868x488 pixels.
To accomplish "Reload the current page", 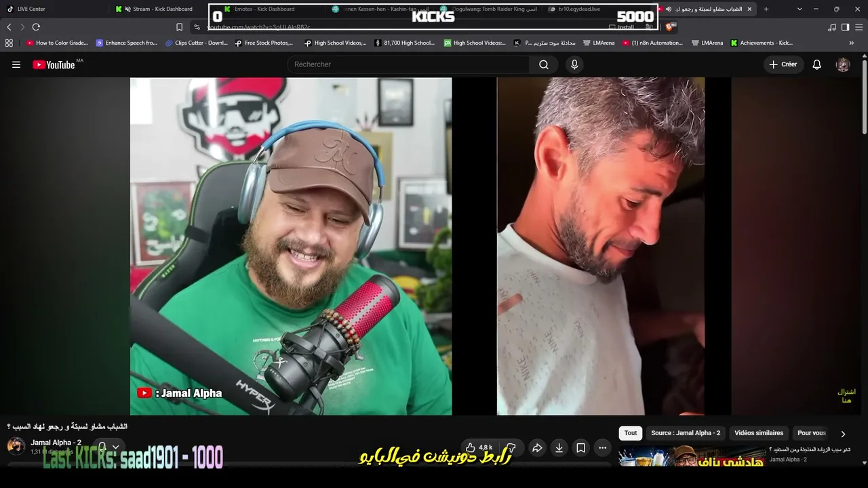I will [36, 27].
